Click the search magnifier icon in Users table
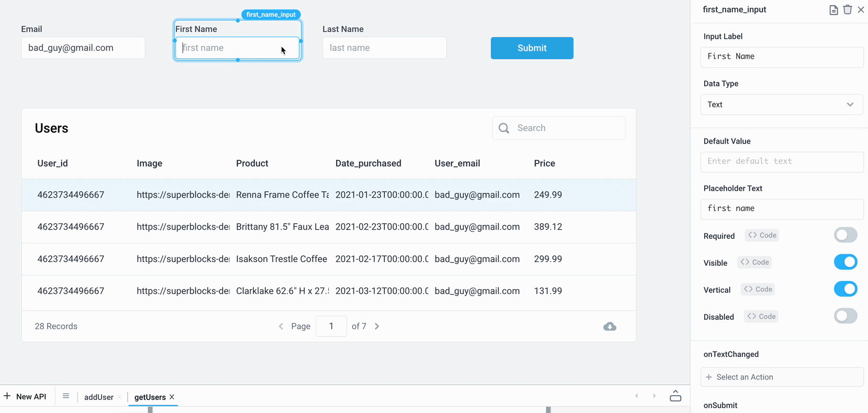The image size is (868, 413). pyautogui.click(x=504, y=128)
